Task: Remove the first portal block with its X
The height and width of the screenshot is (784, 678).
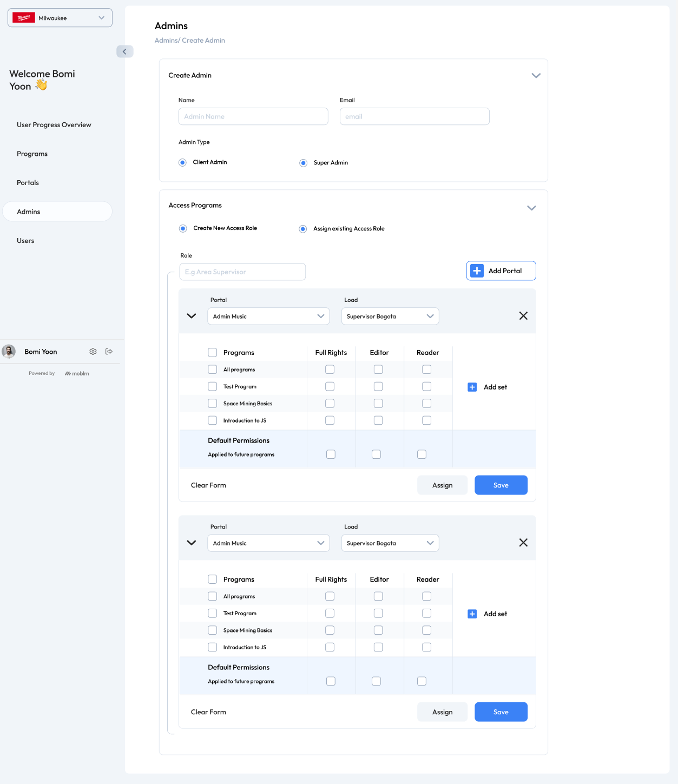Action: click(x=523, y=316)
